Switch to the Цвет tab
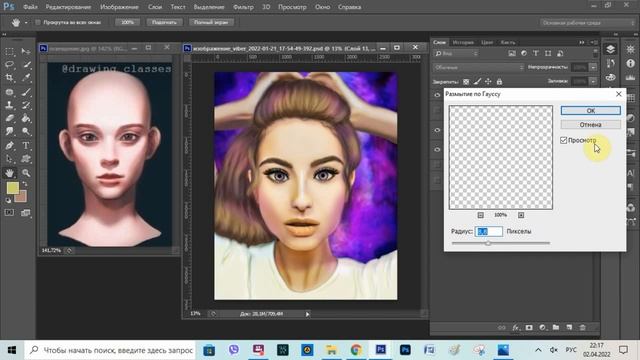 click(x=487, y=42)
